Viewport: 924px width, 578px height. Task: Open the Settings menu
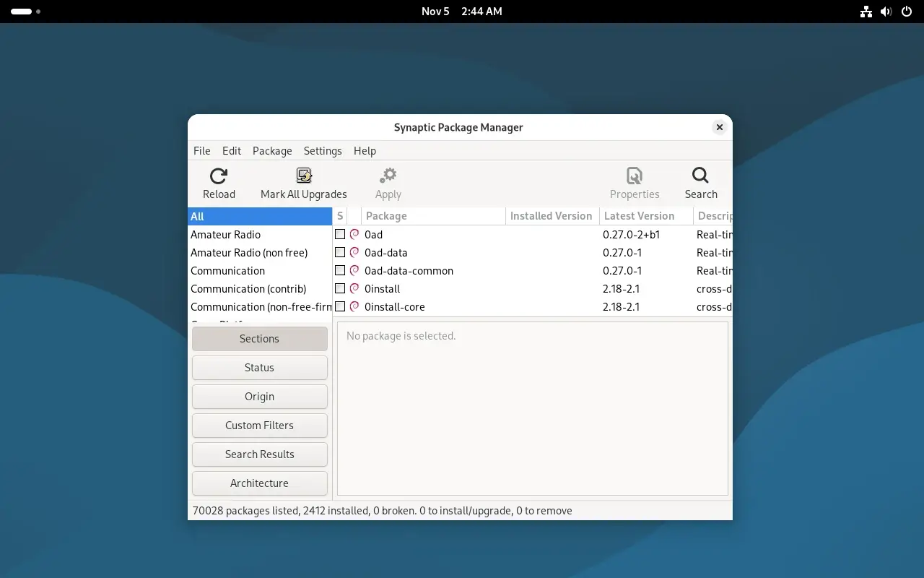tap(323, 151)
